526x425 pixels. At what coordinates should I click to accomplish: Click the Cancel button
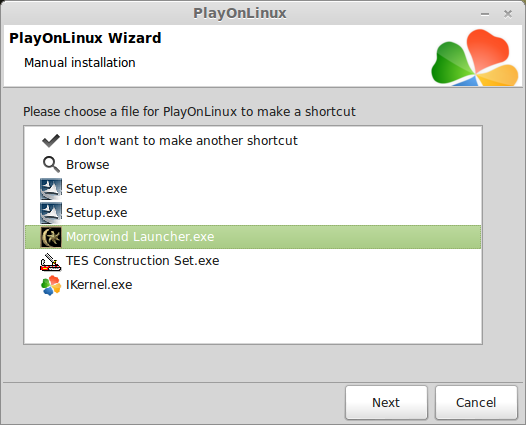(476, 402)
